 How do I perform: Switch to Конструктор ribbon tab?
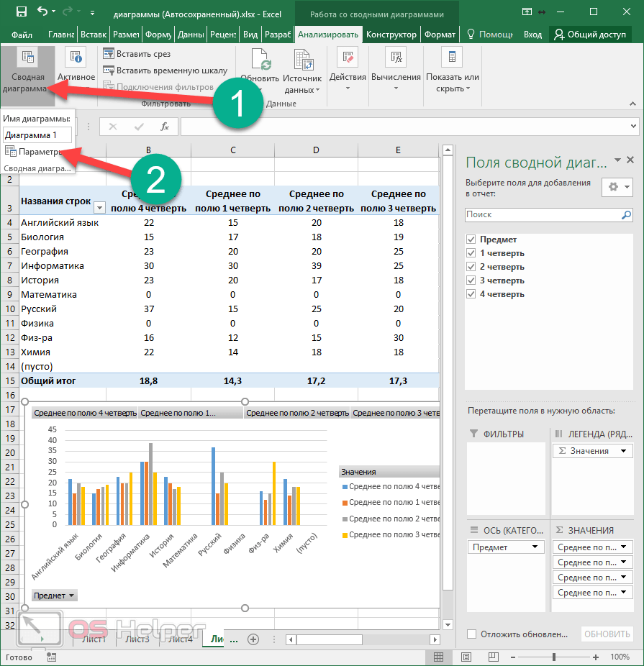pos(391,35)
